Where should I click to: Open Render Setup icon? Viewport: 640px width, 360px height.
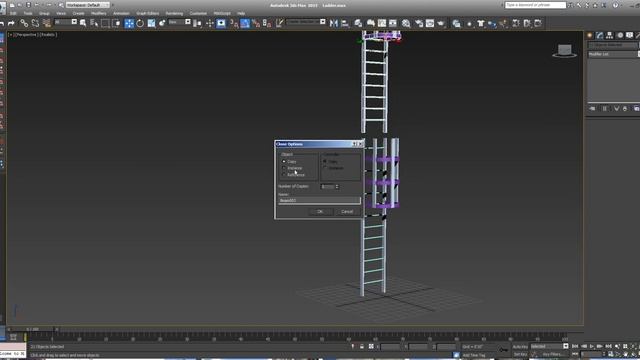[x=419, y=24]
